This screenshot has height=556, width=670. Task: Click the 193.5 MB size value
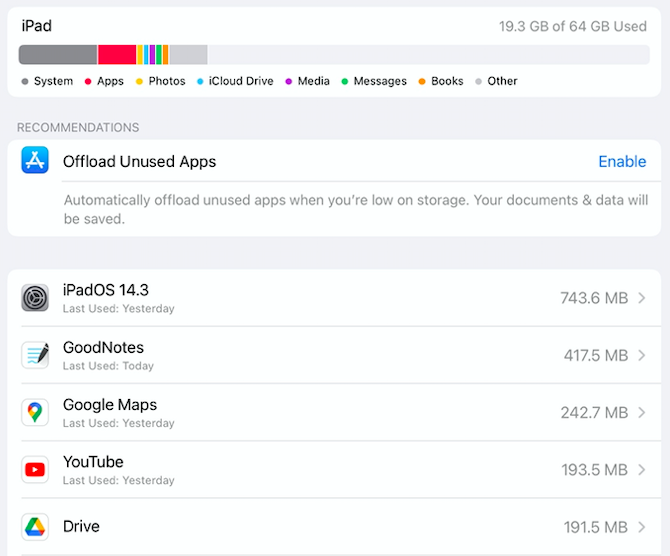tap(594, 470)
